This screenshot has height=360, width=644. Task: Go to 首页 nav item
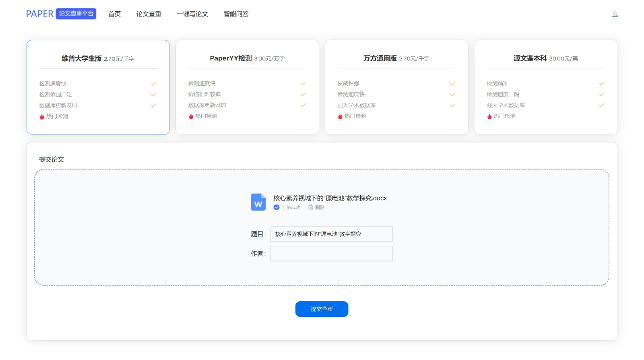(x=115, y=14)
